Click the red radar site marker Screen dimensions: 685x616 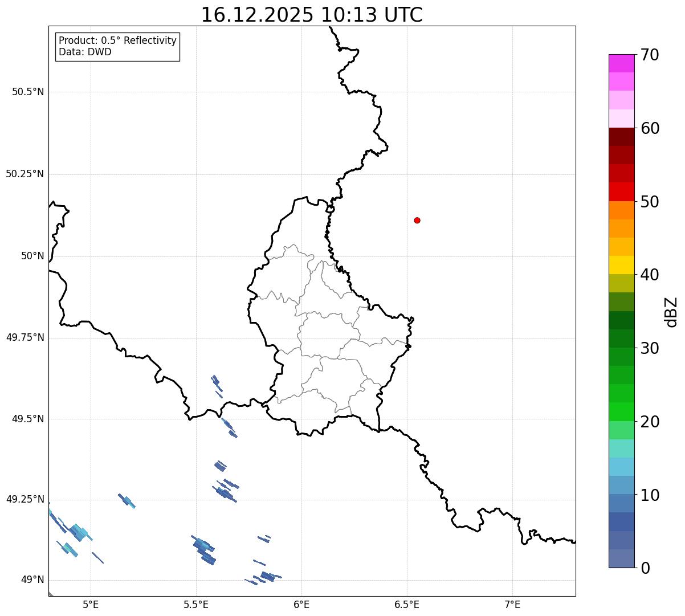417,221
